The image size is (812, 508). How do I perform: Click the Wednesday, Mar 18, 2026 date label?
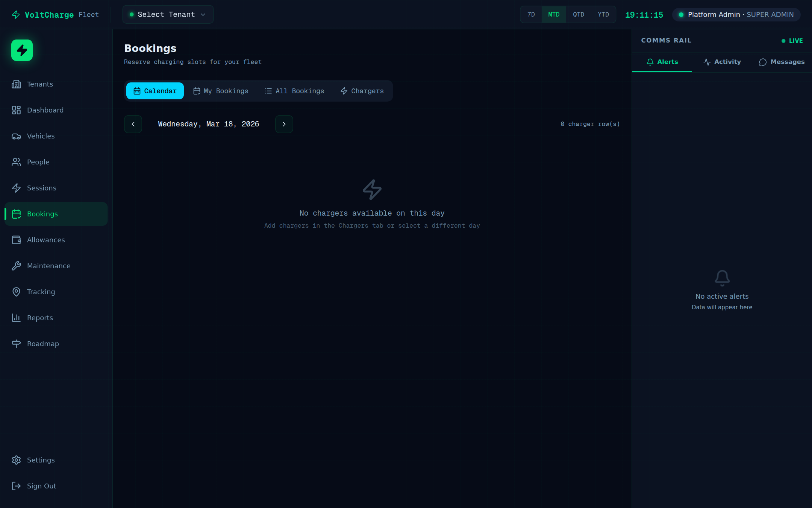pos(208,124)
